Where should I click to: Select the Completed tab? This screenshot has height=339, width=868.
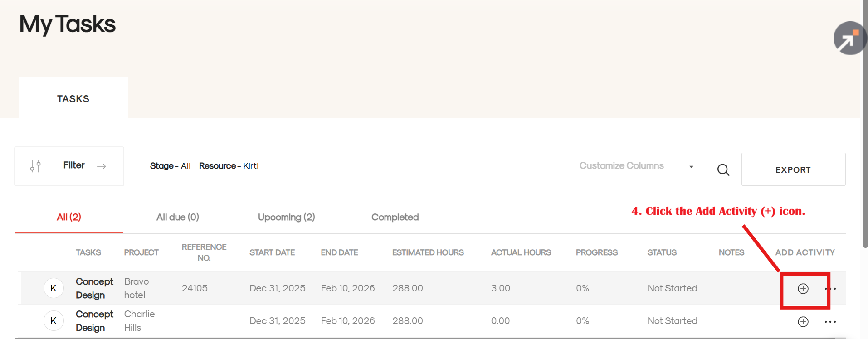(x=395, y=218)
